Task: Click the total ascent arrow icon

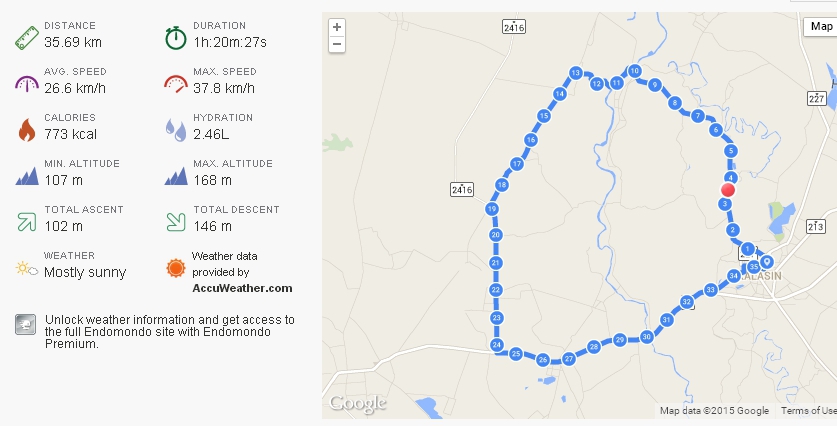Action: (x=26, y=220)
